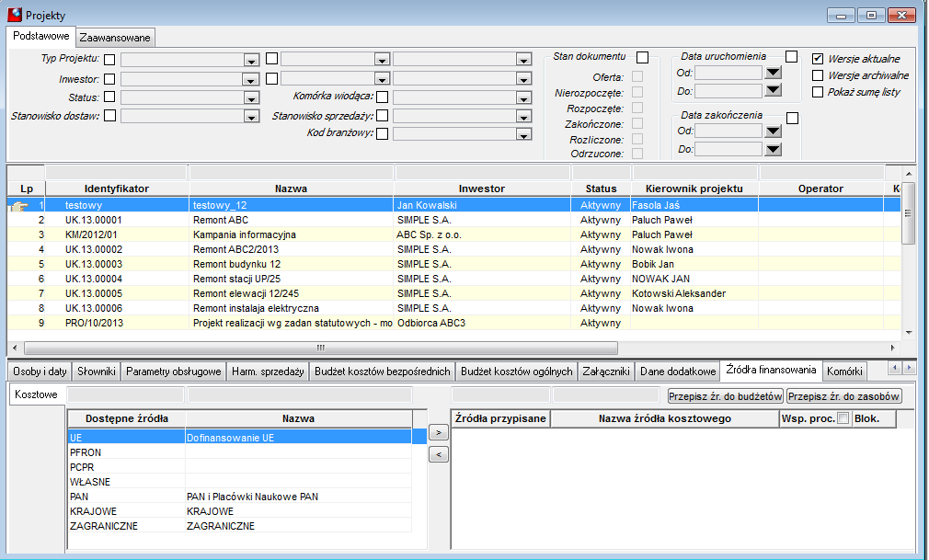Click the Dostępne źródła column header
This screenshot has width=929, height=560.
127,418
